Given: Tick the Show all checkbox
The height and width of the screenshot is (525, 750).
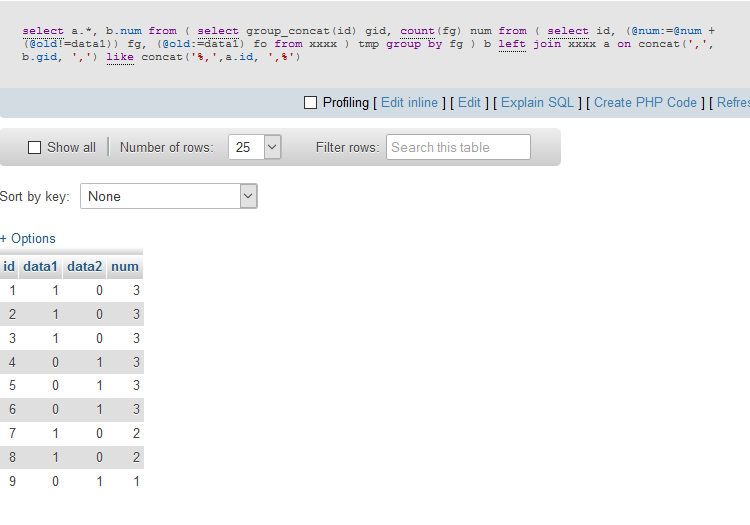Looking at the screenshot, I should [x=35, y=148].
